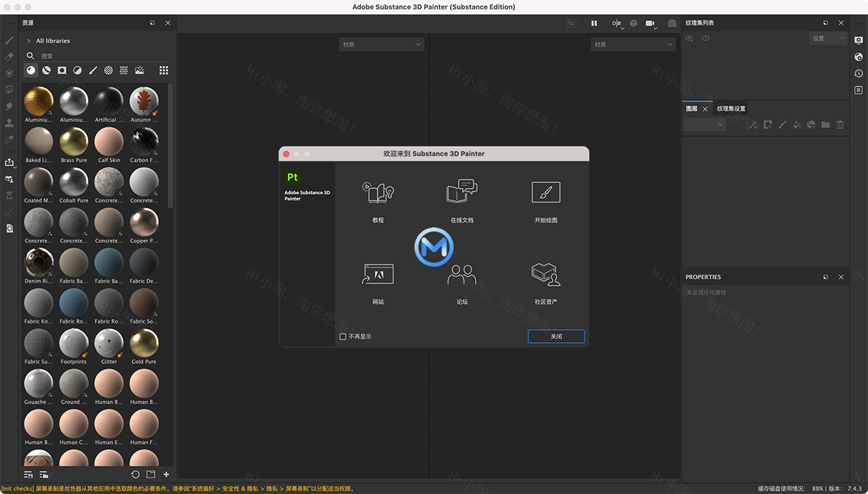Screen dimensions: 868x494
Task: Click the assets panel vertical scrollbar
Action: 171,145
